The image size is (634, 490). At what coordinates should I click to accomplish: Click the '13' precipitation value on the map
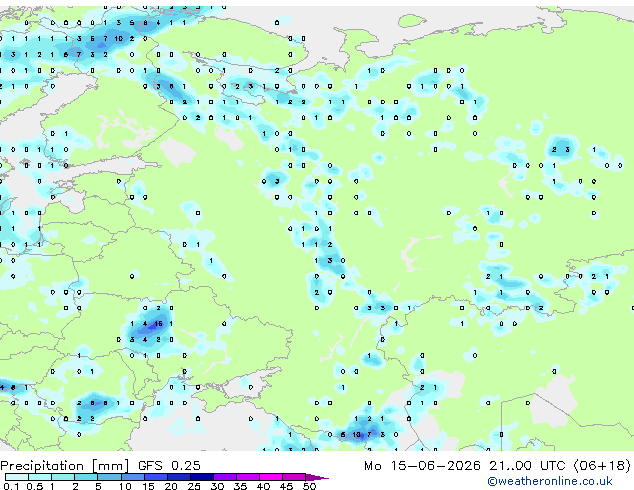[x=356, y=435]
